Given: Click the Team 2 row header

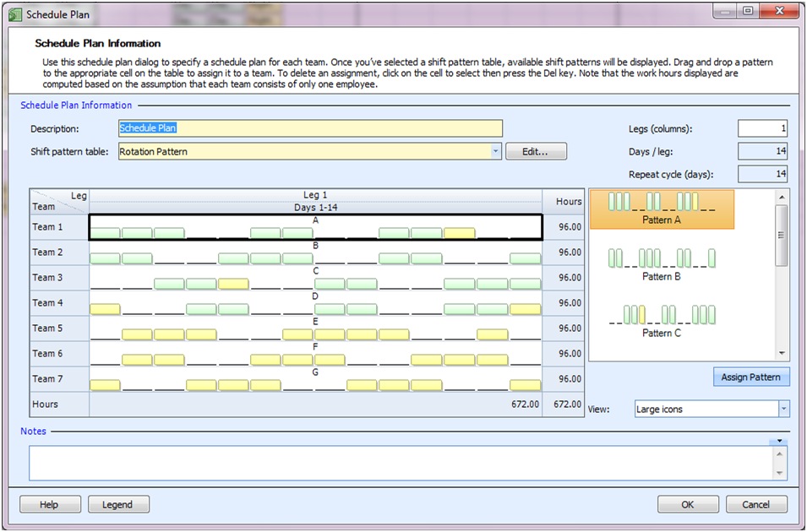Looking at the screenshot, I should (59, 252).
